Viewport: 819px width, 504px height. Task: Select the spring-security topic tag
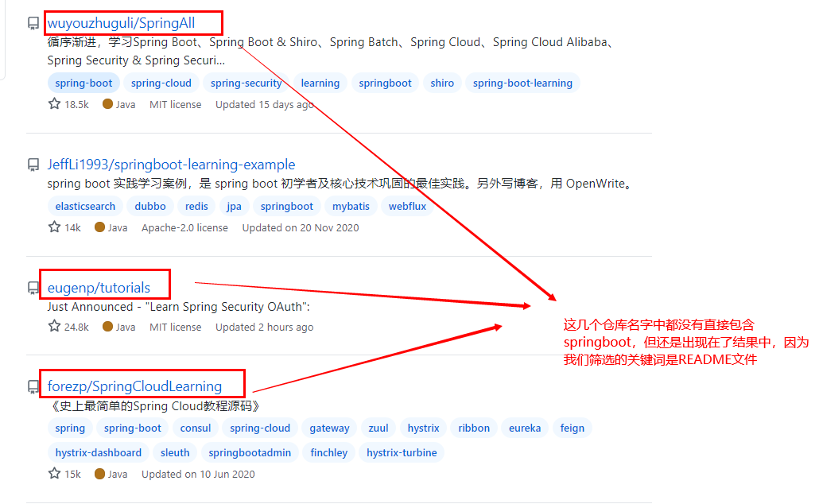(x=246, y=83)
